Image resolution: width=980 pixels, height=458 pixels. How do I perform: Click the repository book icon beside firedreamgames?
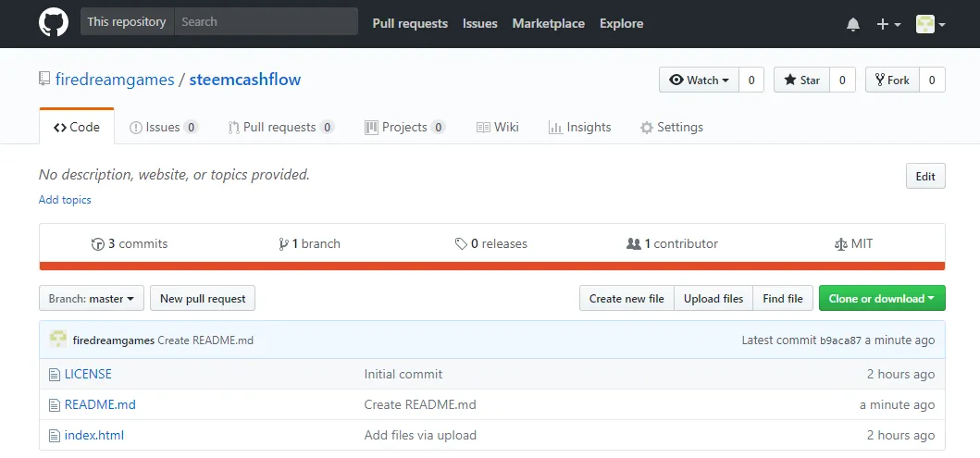point(44,79)
